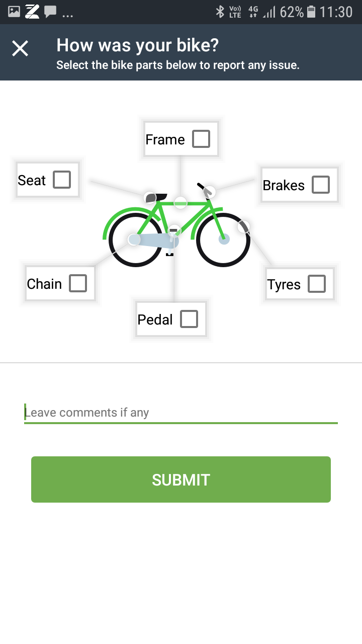The image size is (362, 644).
Task: Check the Seat issue box
Action: pos(62,180)
